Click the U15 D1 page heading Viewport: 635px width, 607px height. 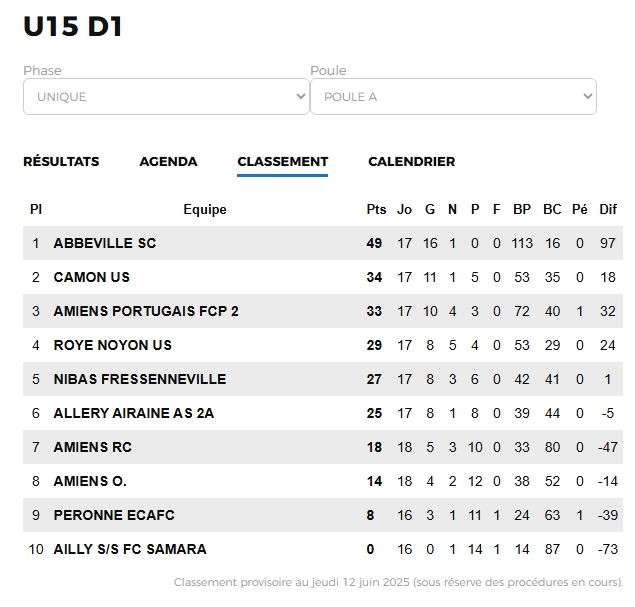(73, 27)
